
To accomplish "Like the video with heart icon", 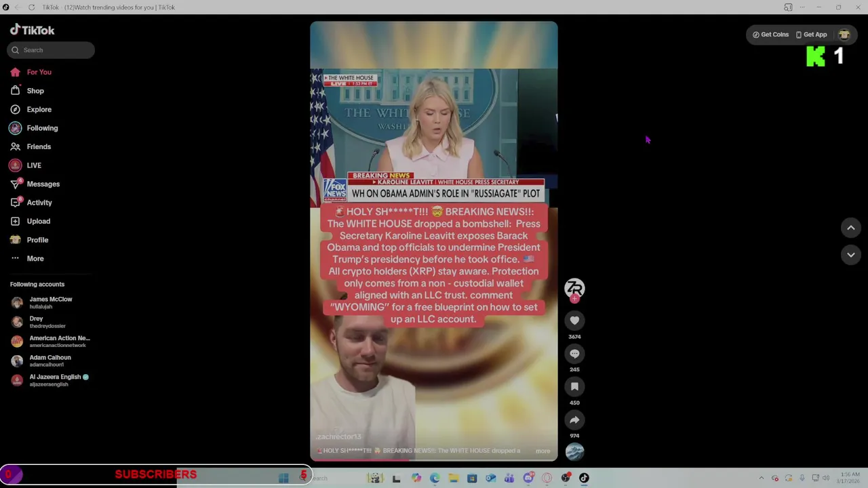I will click(x=574, y=321).
